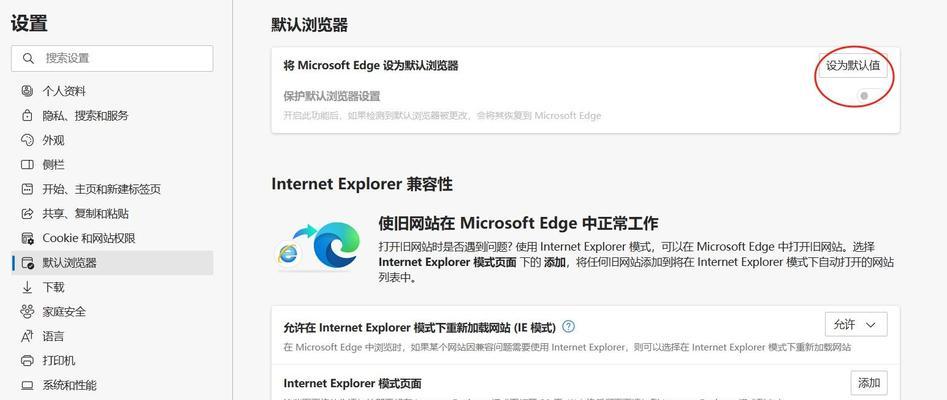Click the 打印机 printer icon
The image size is (947, 400).
(27, 361)
